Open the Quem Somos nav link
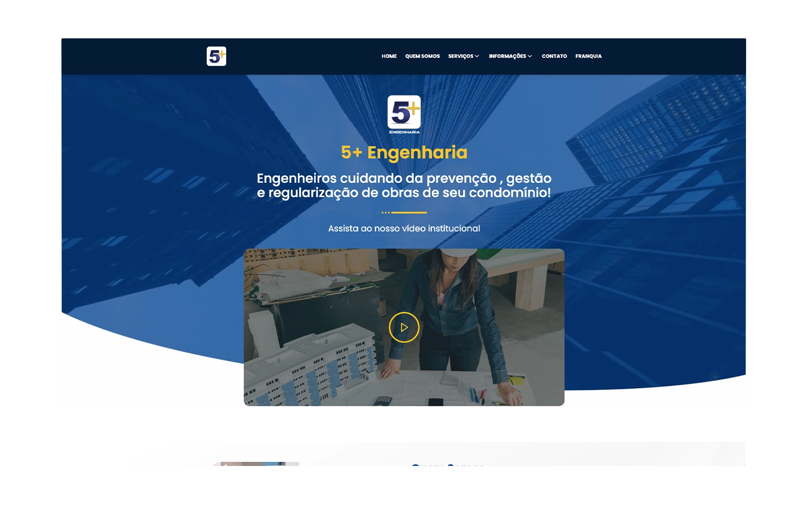Screen dimensions: 807x532 [x=422, y=56]
